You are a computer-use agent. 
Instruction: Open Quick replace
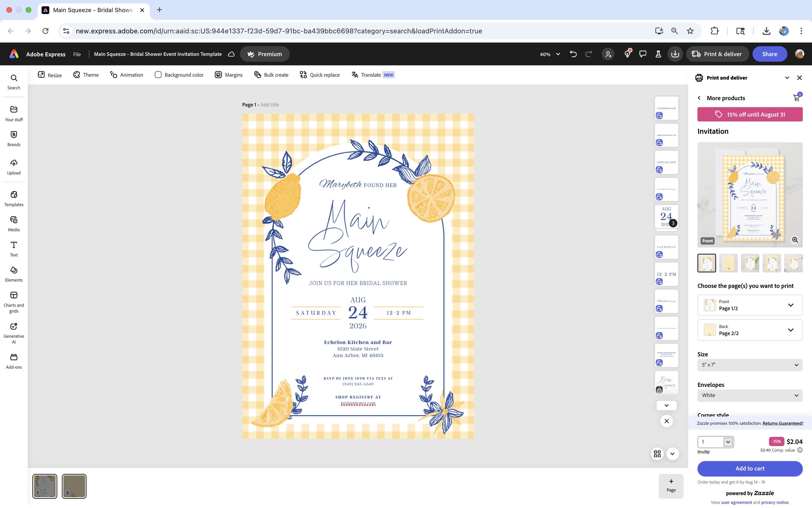pyautogui.click(x=320, y=75)
